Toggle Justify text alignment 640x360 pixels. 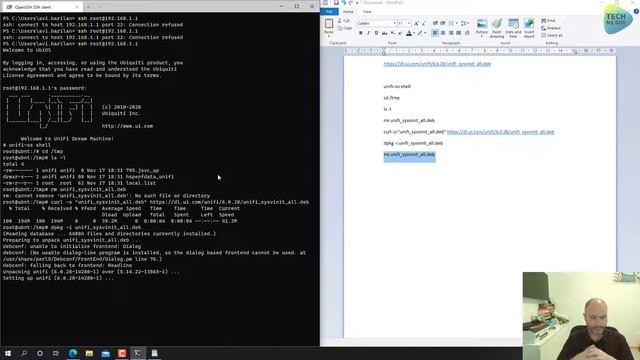coord(458,33)
